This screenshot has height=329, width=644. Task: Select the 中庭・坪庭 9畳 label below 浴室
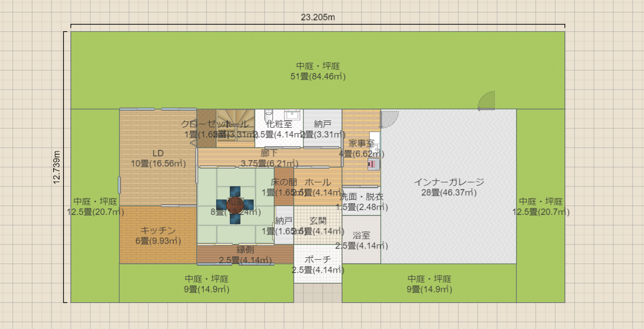pos(429,284)
